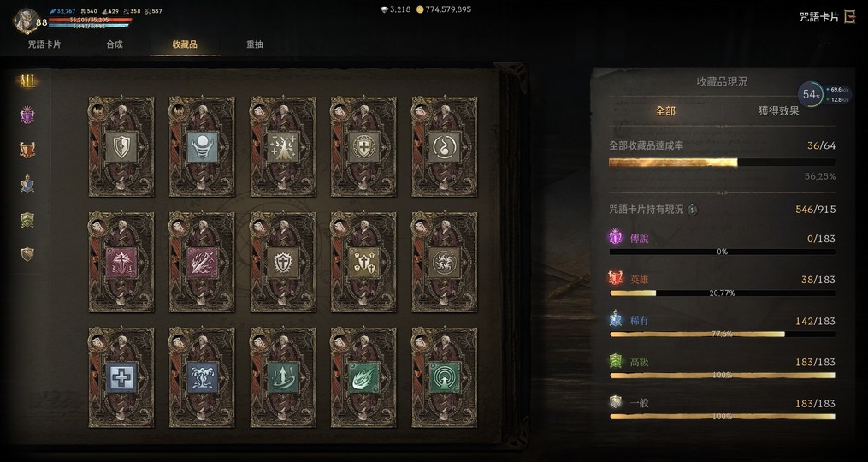Click the info icon beside 咒語卡片持有現況
This screenshot has width=868, height=462.
coord(693,210)
